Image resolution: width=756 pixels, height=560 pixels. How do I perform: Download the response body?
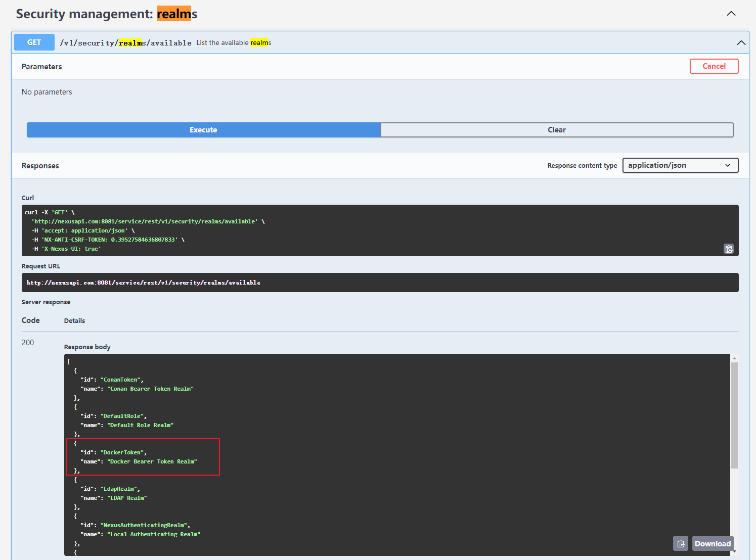point(713,543)
